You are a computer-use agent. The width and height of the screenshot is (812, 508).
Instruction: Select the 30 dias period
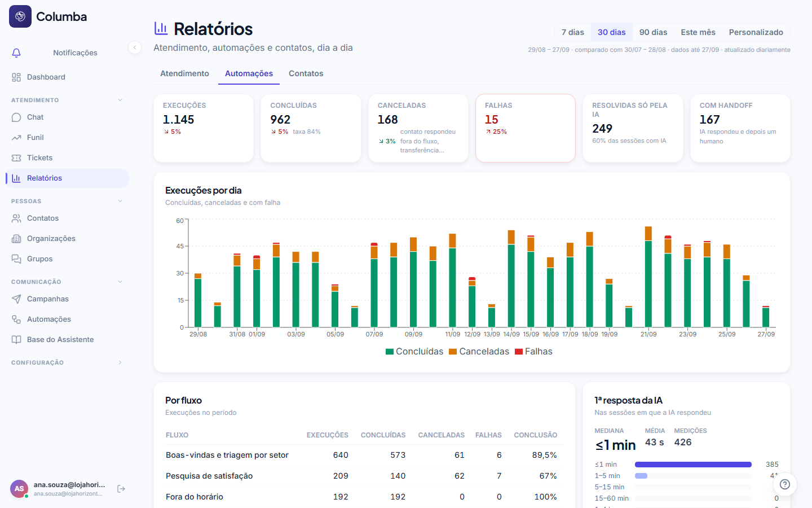[612, 32]
